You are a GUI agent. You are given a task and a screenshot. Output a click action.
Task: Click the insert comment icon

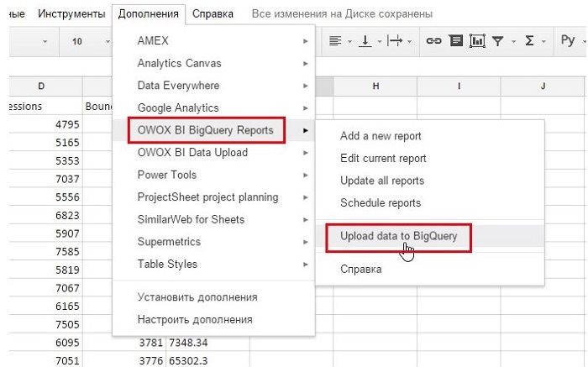point(455,40)
